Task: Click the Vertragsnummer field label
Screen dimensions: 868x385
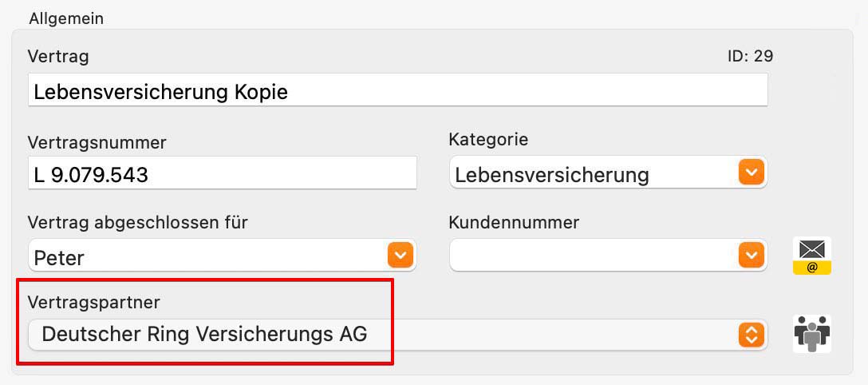Action: (97, 143)
